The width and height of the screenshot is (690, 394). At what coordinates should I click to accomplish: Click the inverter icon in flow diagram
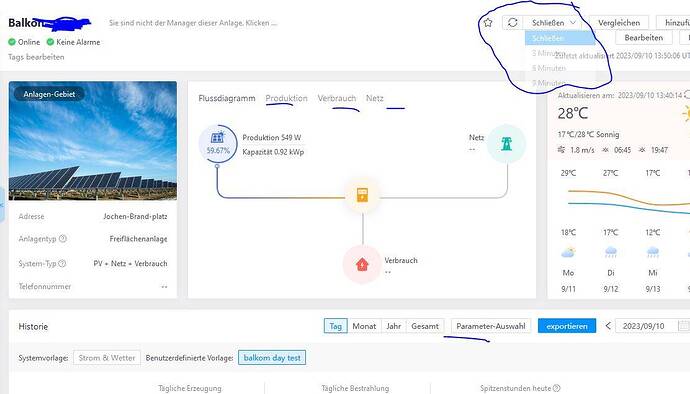[362, 195]
